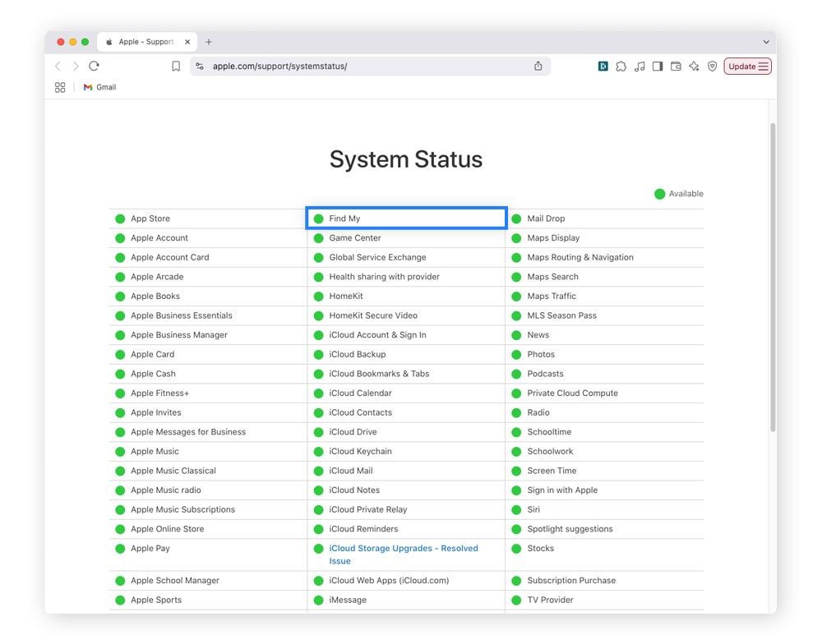Click the reload page icon

(x=94, y=67)
